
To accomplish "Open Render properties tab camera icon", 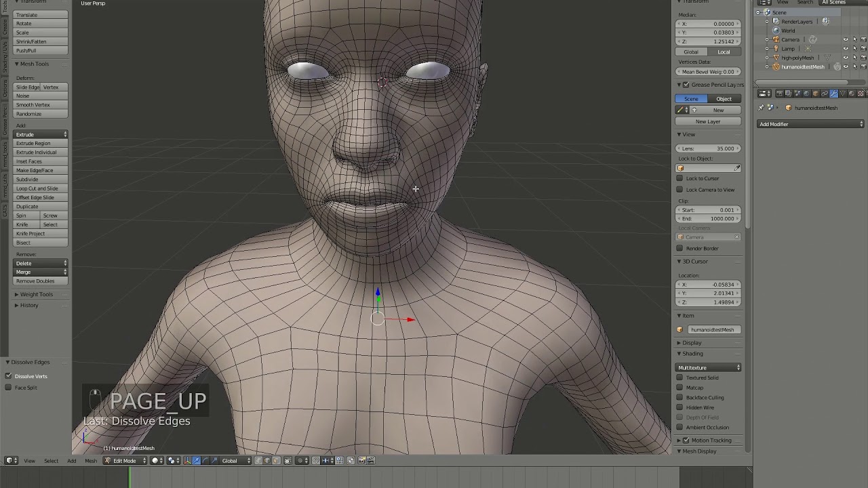I will tap(780, 94).
